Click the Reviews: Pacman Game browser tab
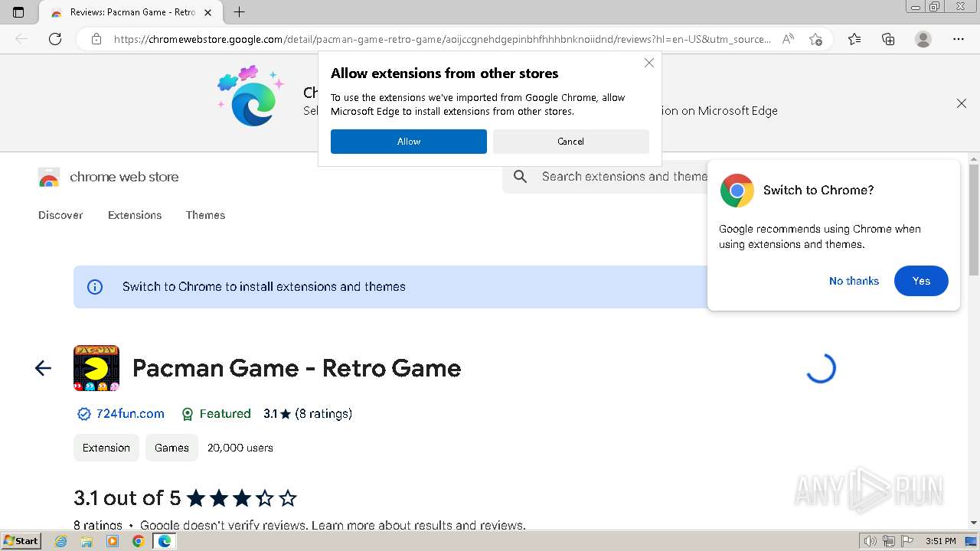Viewport: 980px width, 551px height. tap(130, 12)
